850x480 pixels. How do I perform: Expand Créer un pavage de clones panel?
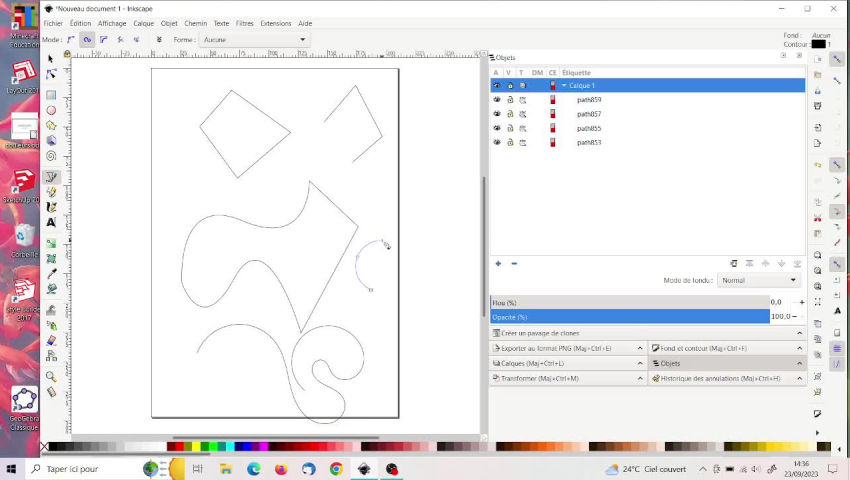point(648,333)
